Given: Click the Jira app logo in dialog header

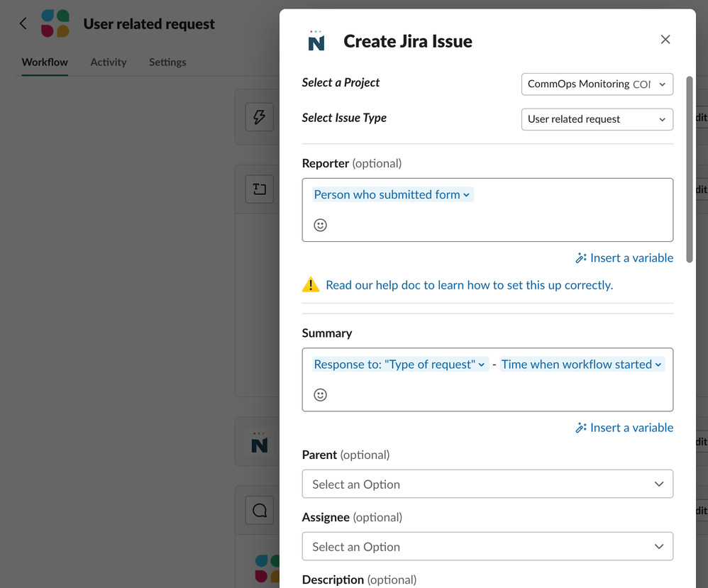Looking at the screenshot, I should tap(316, 40).
